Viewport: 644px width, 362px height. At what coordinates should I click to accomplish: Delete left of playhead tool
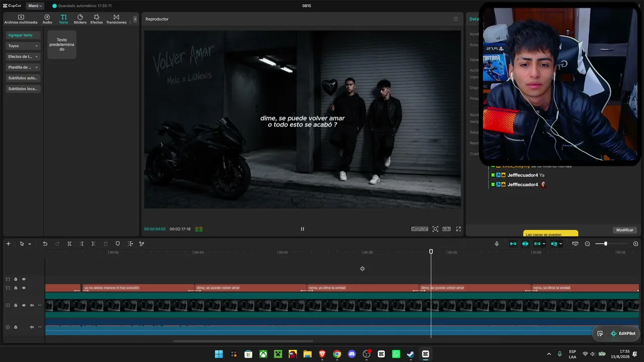(x=82, y=244)
